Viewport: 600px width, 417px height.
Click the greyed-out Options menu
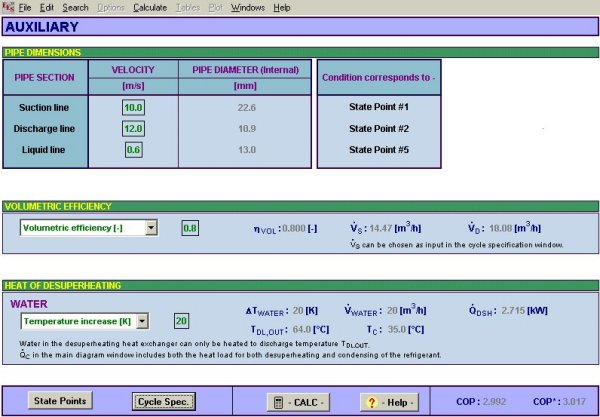point(111,8)
